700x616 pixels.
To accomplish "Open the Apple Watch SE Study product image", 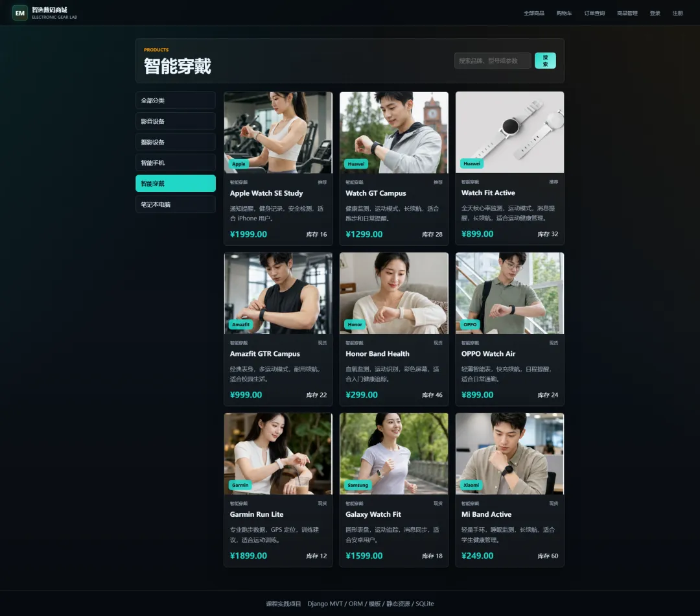I will [278, 133].
